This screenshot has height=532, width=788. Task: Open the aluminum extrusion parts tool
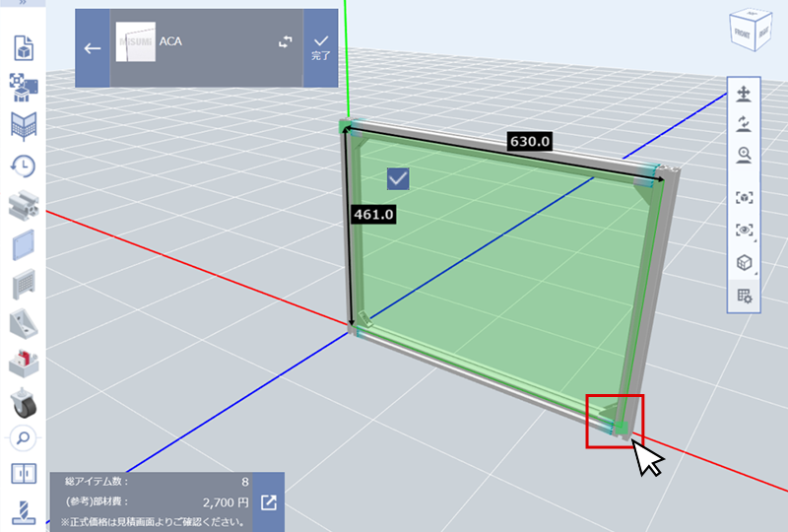point(23,205)
